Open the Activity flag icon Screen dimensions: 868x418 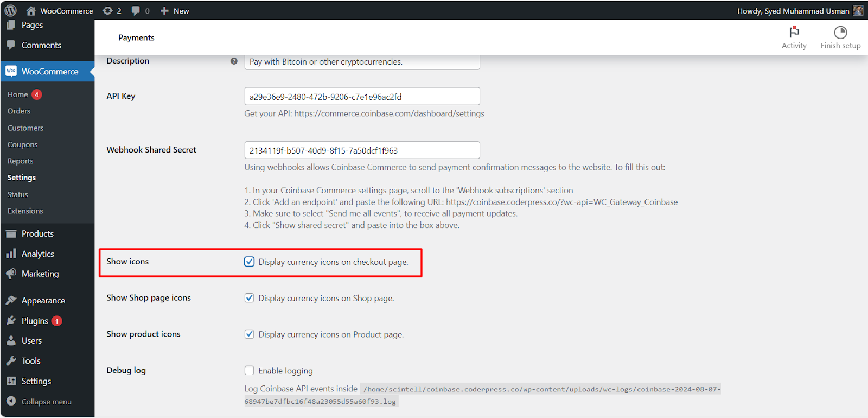pyautogui.click(x=794, y=32)
